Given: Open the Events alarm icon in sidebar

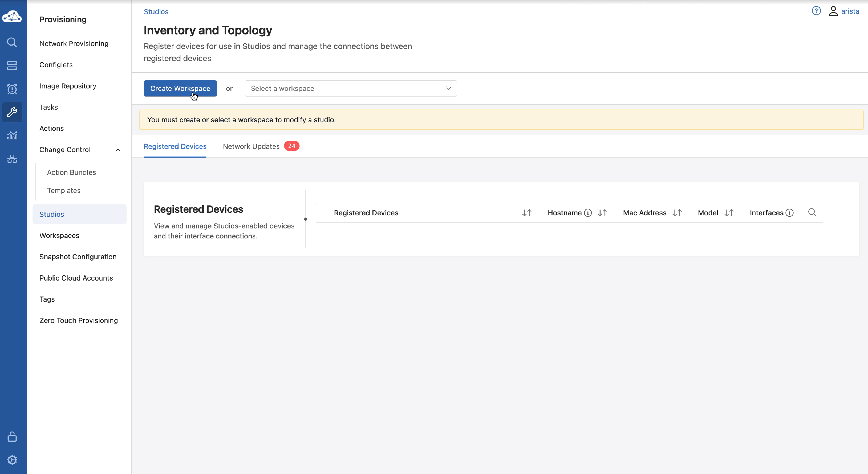Looking at the screenshot, I should 12,89.
